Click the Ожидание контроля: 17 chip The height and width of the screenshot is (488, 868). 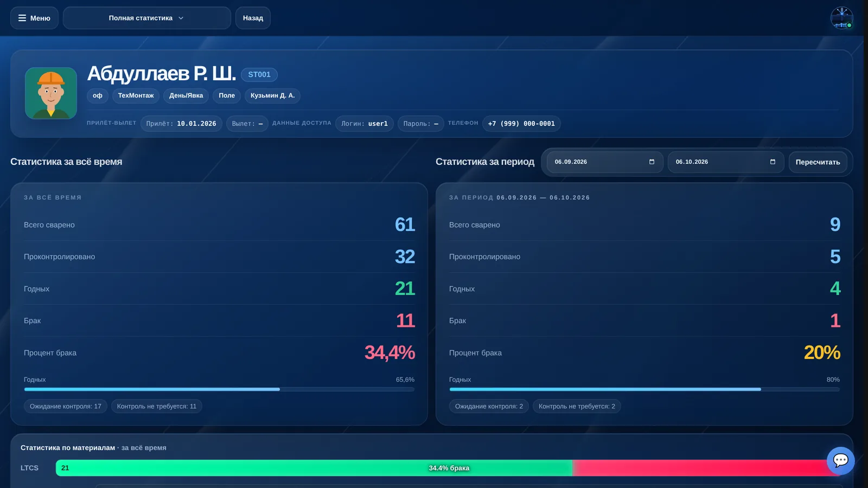[x=66, y=406]
